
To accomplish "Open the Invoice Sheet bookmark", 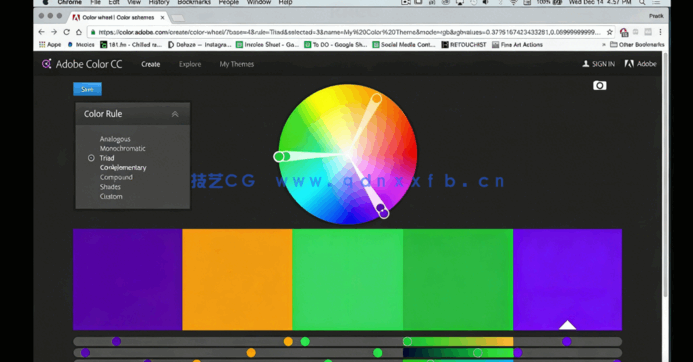I will [267, 45].
